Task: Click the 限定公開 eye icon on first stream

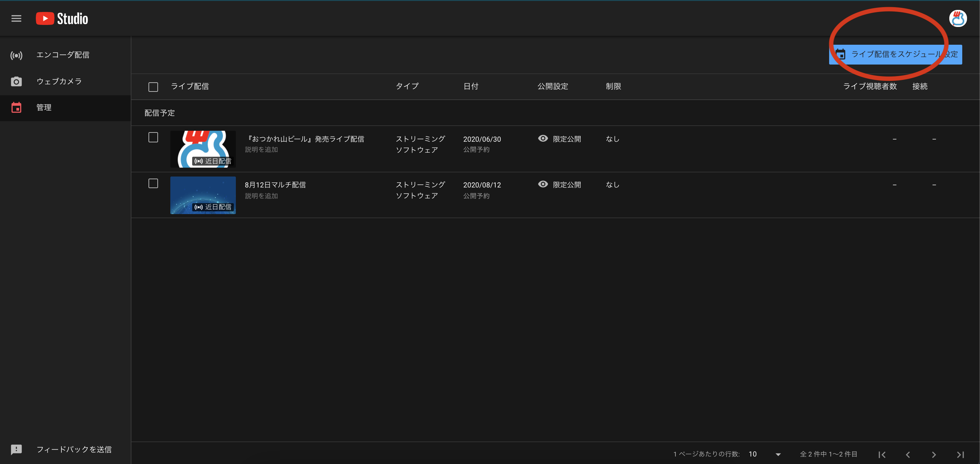Action: pyautogui.click(x=543, y=139)
